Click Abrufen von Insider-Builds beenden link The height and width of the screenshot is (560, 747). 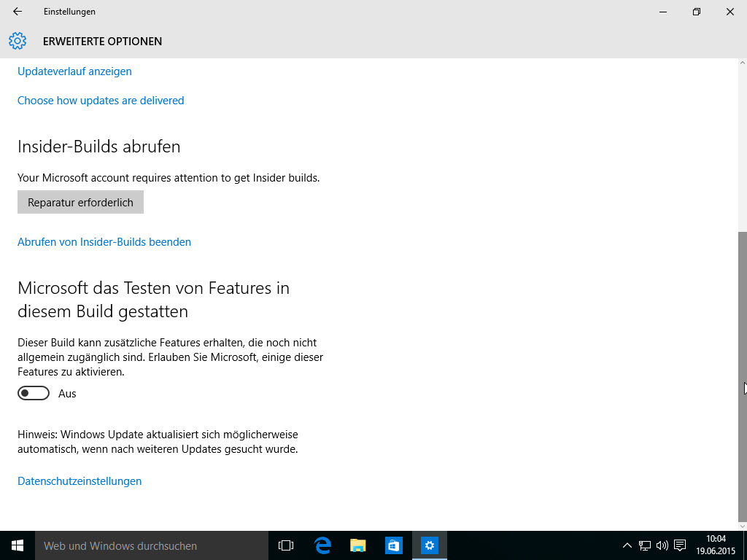(104, 242)
